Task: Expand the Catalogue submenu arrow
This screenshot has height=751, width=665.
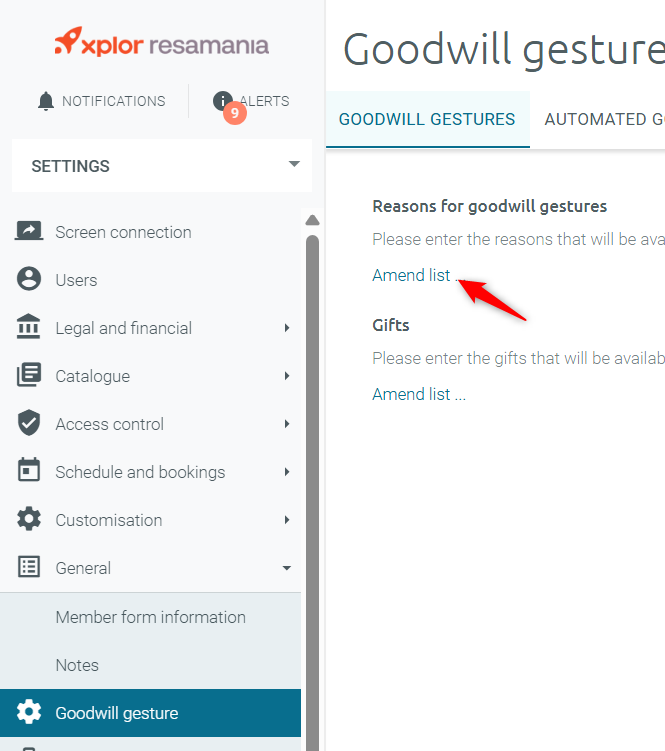Action: click(287, 376)
